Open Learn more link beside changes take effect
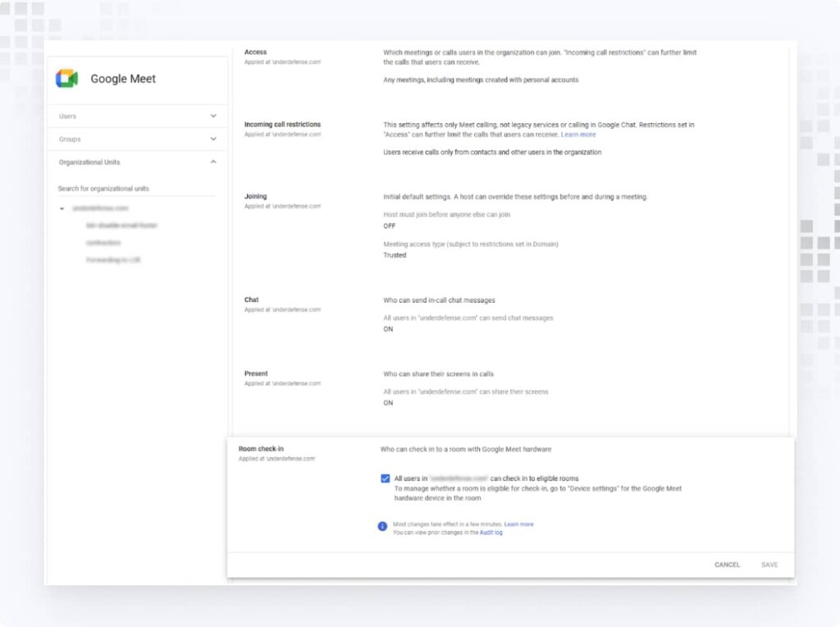Screen dimensions: 840x627 [518, 524]
